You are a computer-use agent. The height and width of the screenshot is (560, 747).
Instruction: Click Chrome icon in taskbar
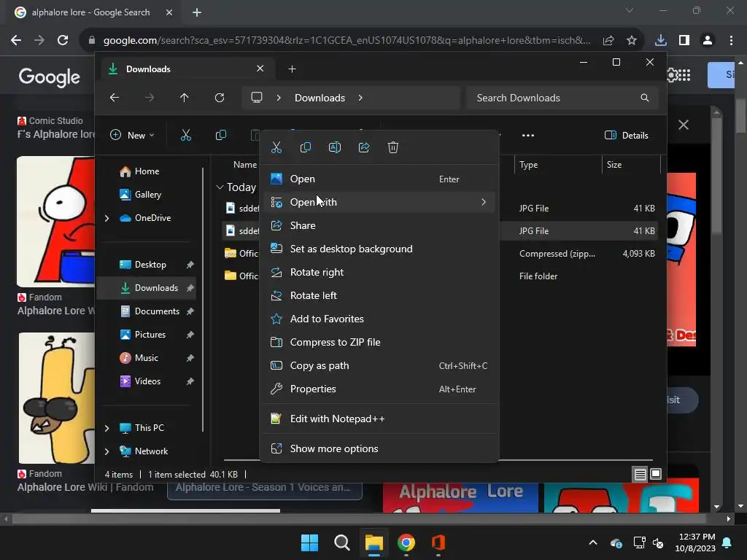point(406,542)
